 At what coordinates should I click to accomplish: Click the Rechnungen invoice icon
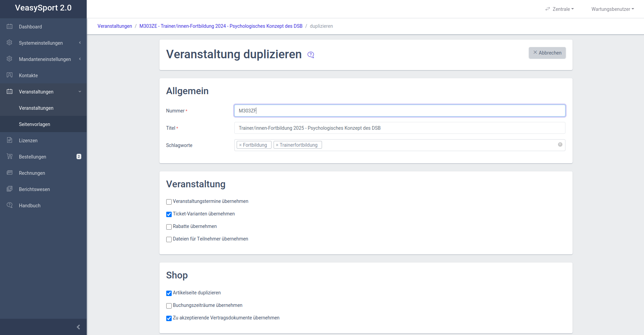9,173
